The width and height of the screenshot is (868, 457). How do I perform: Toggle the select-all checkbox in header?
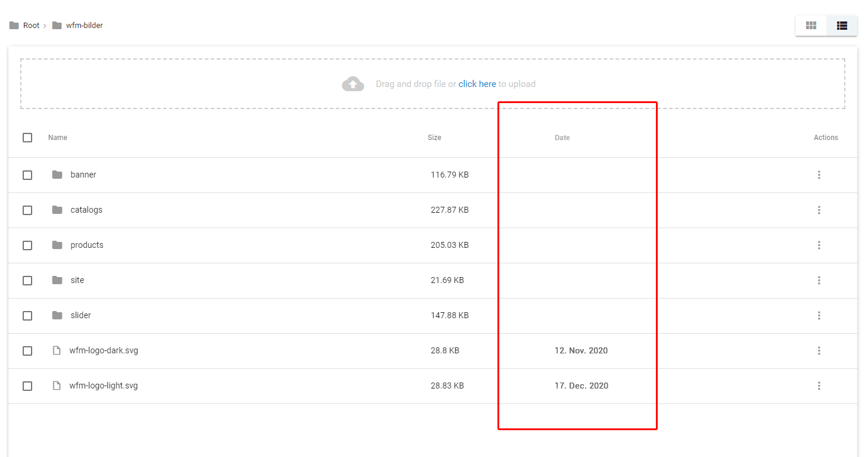[x=27, y=138]
